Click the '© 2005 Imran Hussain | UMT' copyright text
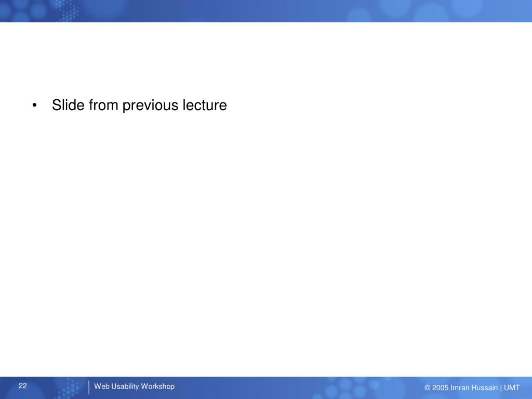 (472, 388)
